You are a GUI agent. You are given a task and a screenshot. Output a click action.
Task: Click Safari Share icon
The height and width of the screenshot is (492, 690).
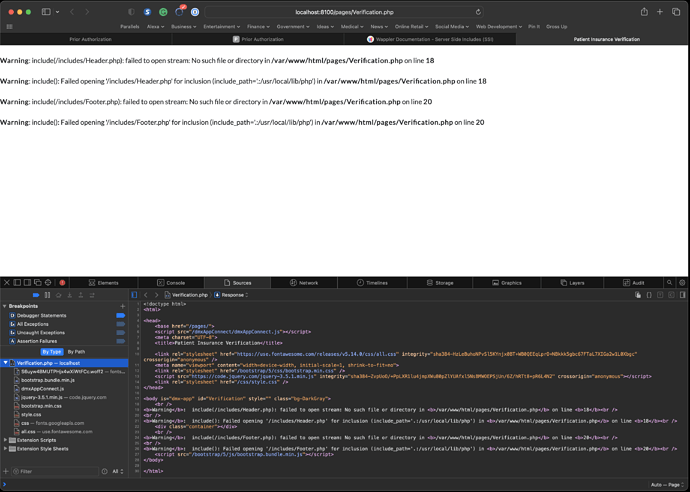pos(644,12)
